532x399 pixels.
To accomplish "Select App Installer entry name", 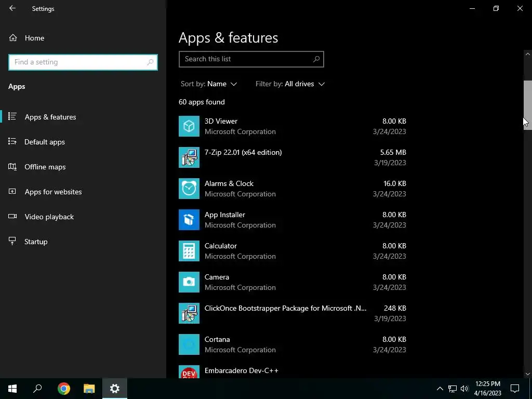I will click(224, 215).
